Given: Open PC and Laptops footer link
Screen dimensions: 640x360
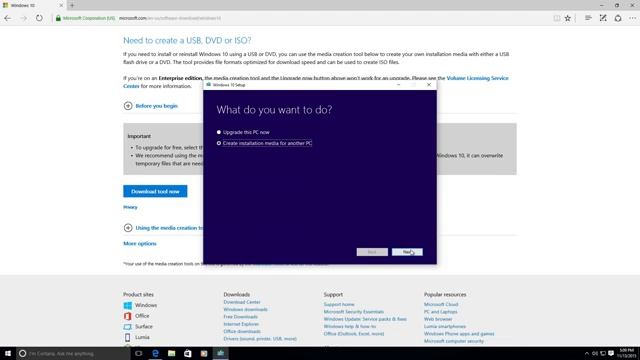Looking at the screenshot, I should (440, 312).
